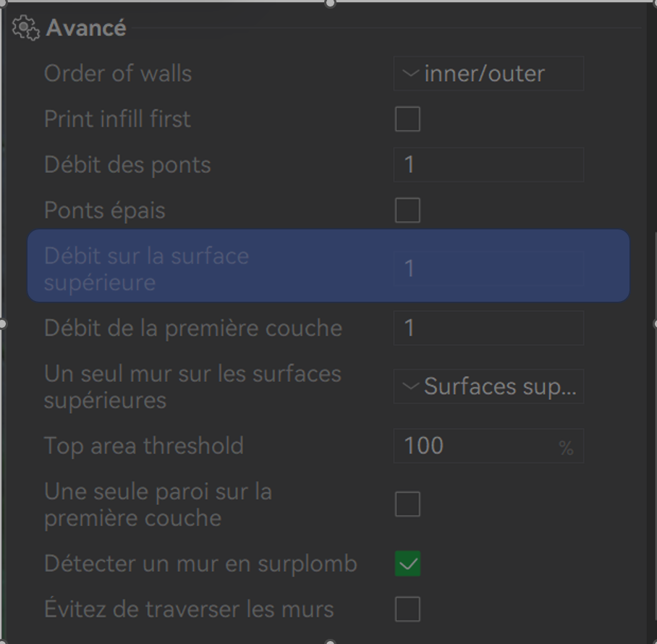Click the Débit de la première couche label
Viewport: 657px width, 644px height.
tap(192, 329)
